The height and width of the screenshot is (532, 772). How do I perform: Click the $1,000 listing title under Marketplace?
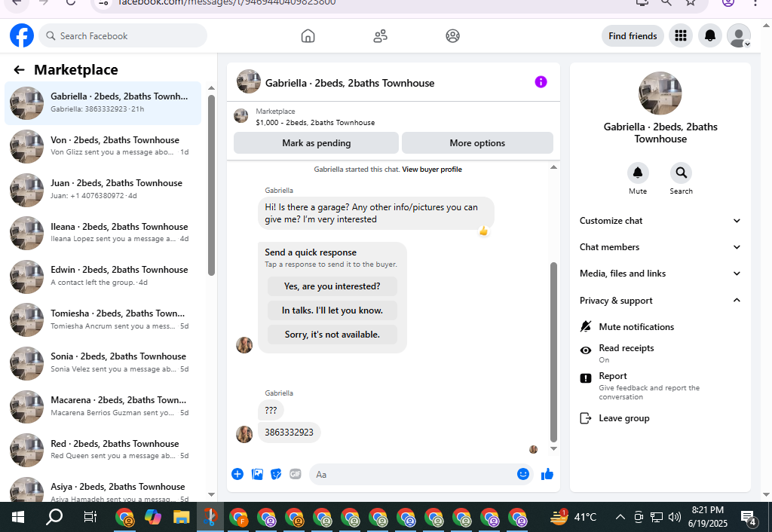tap(315, 123)
